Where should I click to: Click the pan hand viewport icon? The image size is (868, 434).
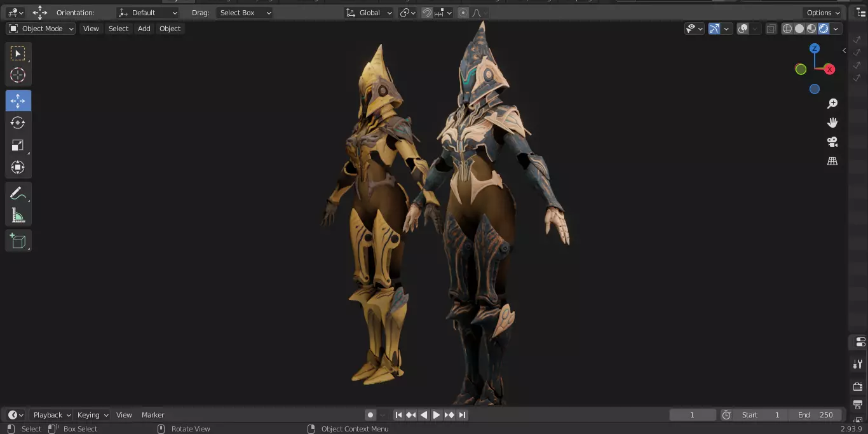pos(832,123)
